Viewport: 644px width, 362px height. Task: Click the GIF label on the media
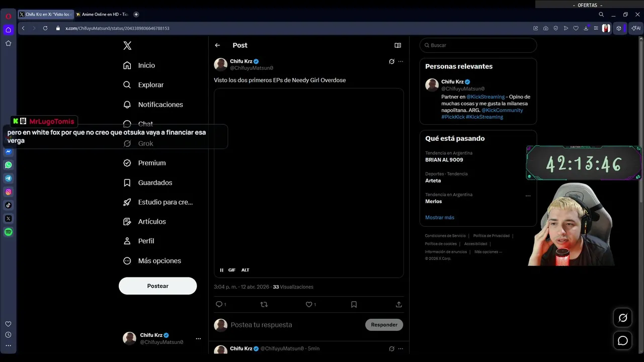[232, 270]
